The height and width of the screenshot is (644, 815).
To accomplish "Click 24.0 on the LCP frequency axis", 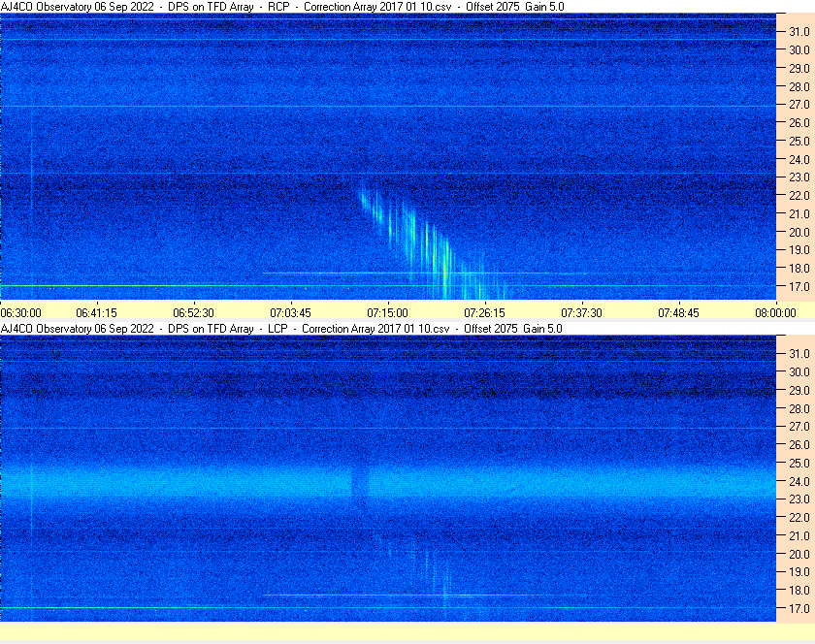I will [799, 481].
